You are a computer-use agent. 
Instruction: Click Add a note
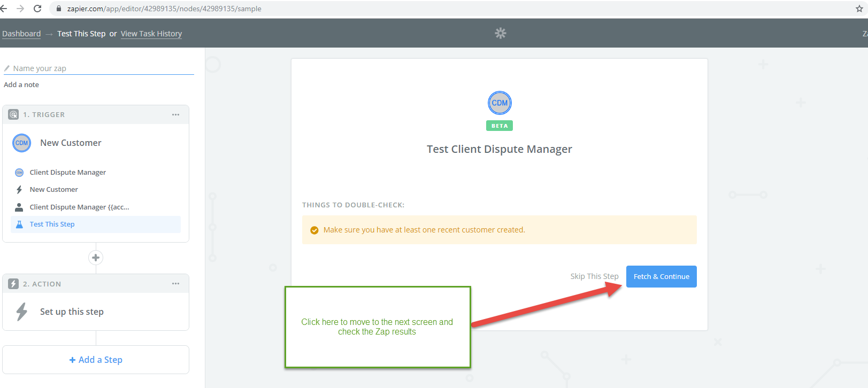pyautogui.click(x=21, y=84)
